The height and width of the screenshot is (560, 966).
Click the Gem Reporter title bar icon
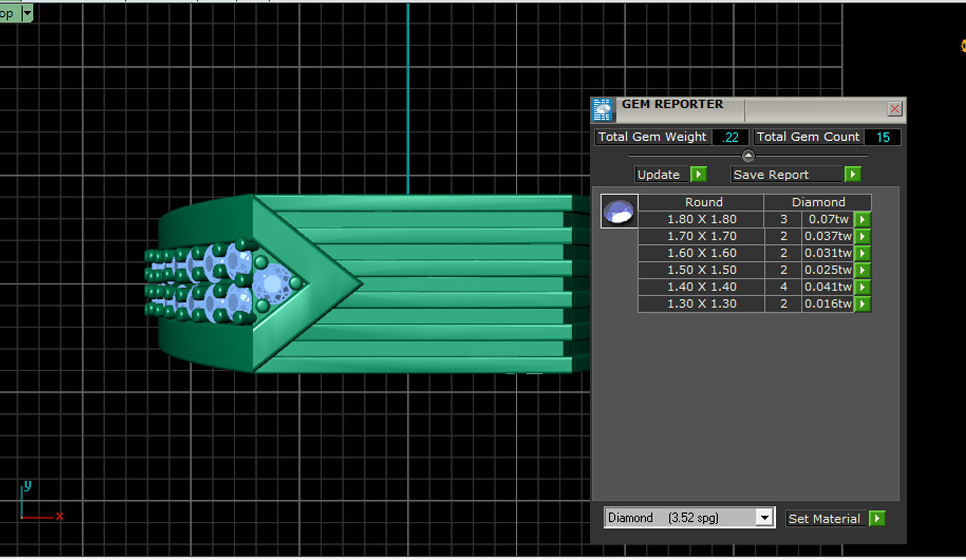click(602, 110)
